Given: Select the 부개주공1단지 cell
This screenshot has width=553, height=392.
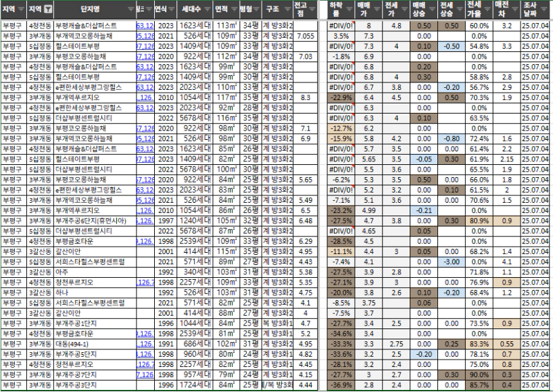Looking at the screenshot, I should click(x=95, y=324).
